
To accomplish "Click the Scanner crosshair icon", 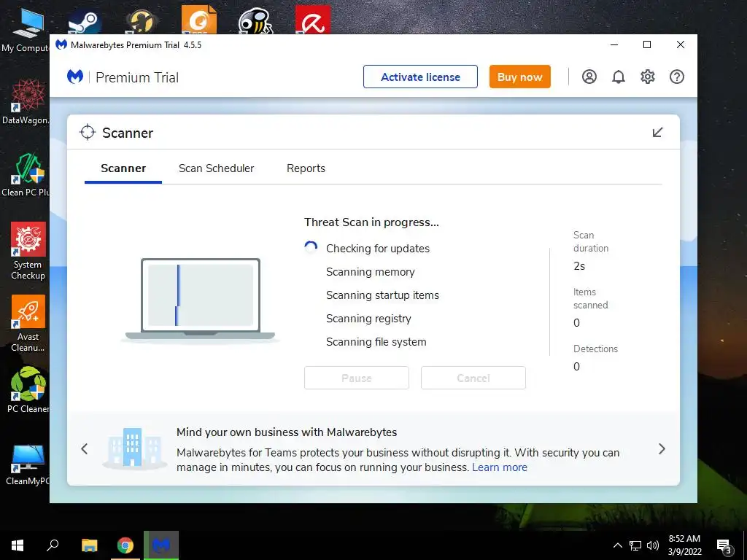I will tap(88, 133).
